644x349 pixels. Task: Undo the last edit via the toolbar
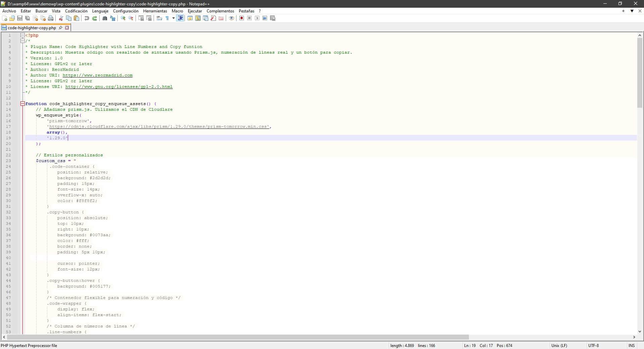87,18
